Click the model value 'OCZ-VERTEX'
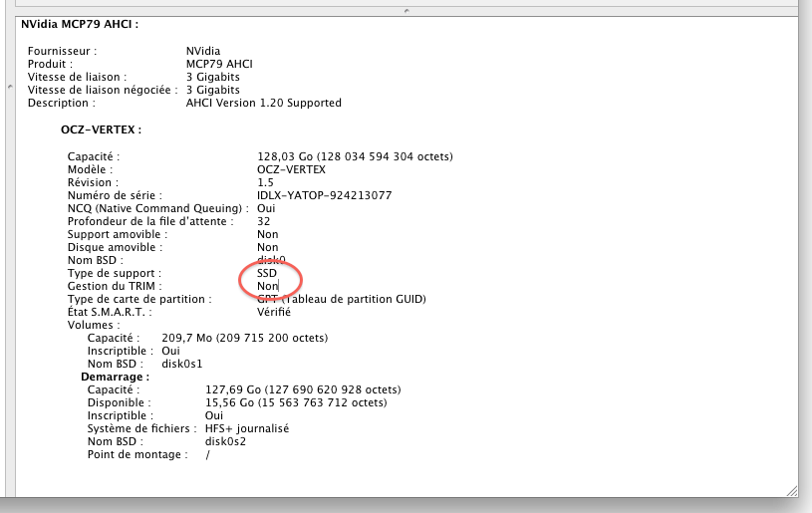 point(291,169)
